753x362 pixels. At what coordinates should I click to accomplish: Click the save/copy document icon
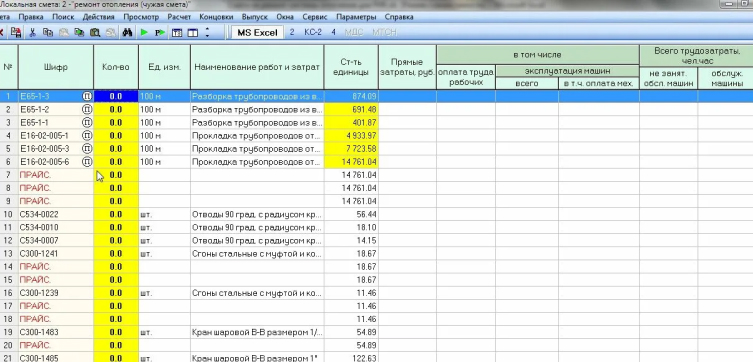tap(16, 33)
